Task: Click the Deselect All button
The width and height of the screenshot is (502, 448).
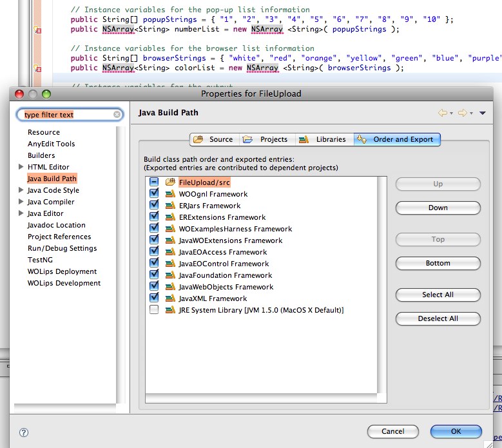Action: (x=438, y=318)
